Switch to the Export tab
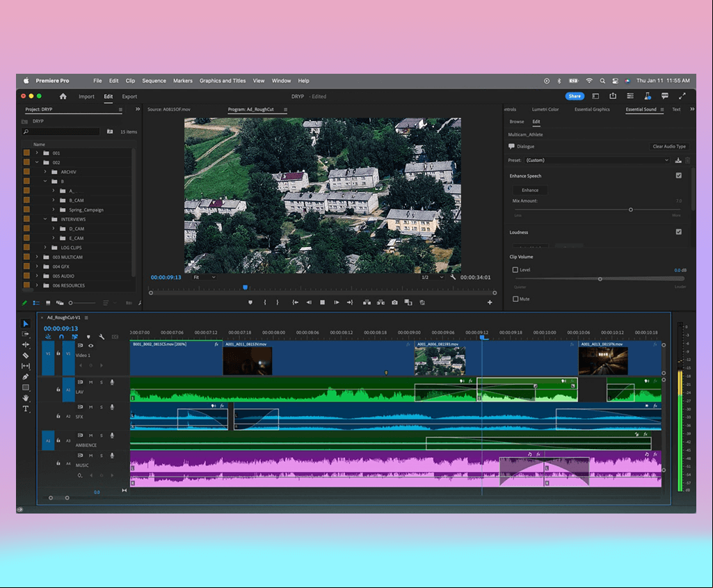713x588 pixels. [129, 97]
